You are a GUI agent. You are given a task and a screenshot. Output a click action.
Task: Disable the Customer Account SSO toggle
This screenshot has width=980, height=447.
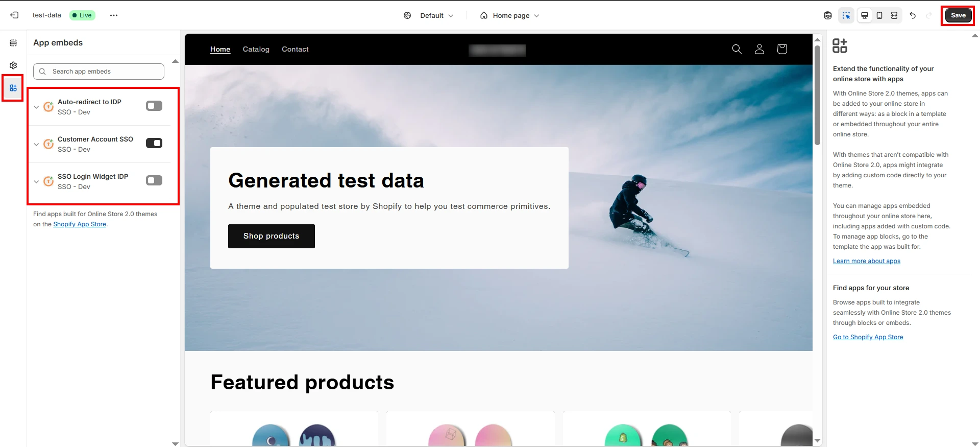click(154, 143)
